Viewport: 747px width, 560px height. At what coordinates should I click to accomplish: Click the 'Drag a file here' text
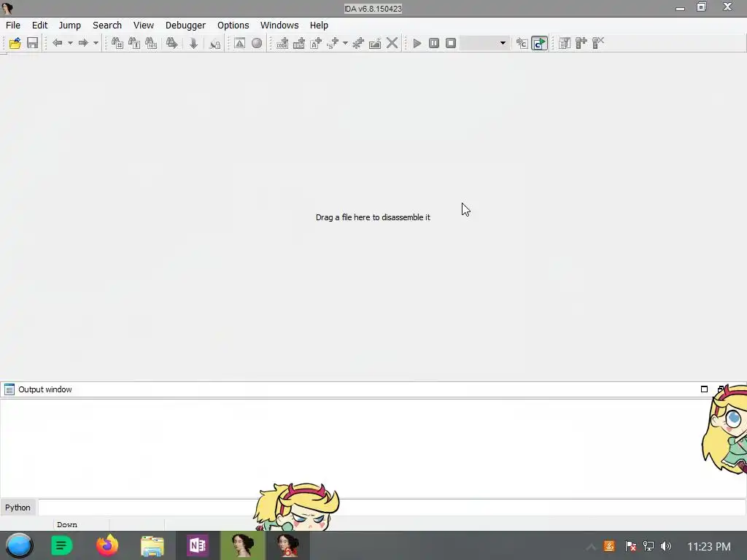tap(373, 217)
